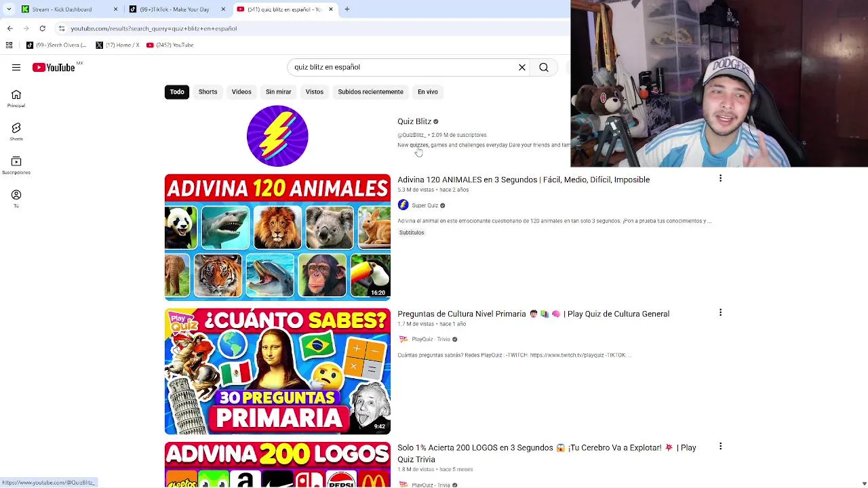Open the browser apps grid bookmark icon
This screenshot has width=868, height=488.
click(x=9, y=45)
